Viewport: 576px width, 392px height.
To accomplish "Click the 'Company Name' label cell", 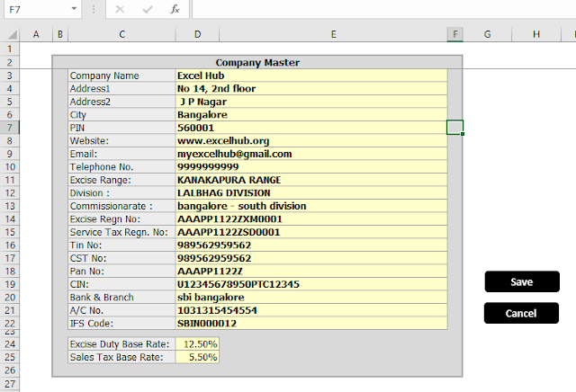I will (121, 76).
